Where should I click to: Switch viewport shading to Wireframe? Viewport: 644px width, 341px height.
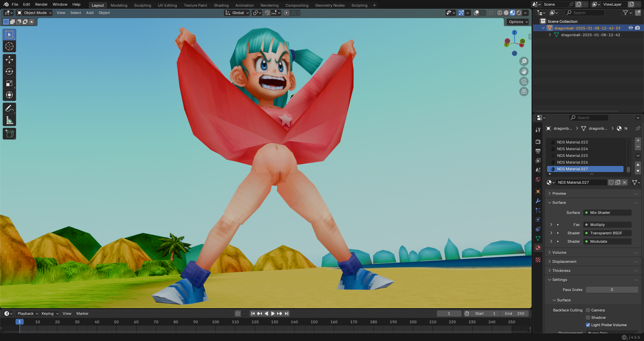pyautogui.click(x=500, y=13)
